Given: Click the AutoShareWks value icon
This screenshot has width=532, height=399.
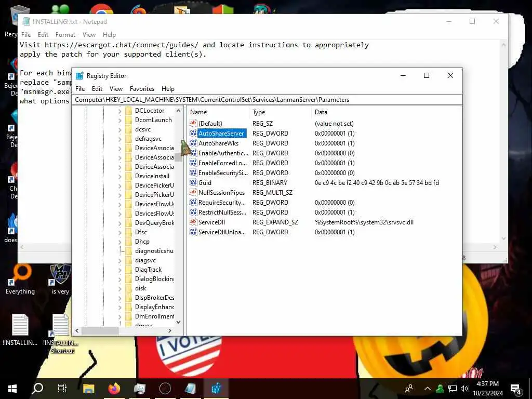Looking at the screenshot, I should pos(193,143).
